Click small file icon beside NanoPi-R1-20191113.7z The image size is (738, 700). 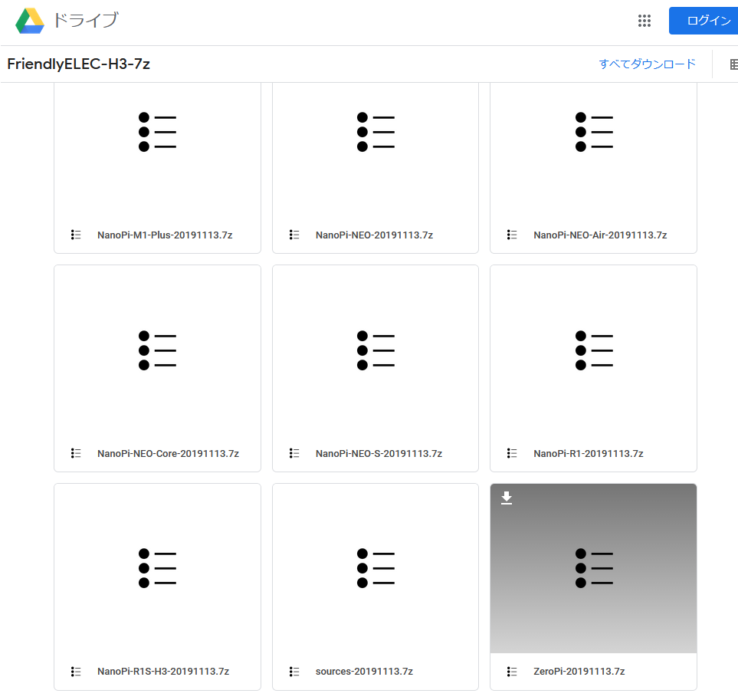[x=512, y=453]
